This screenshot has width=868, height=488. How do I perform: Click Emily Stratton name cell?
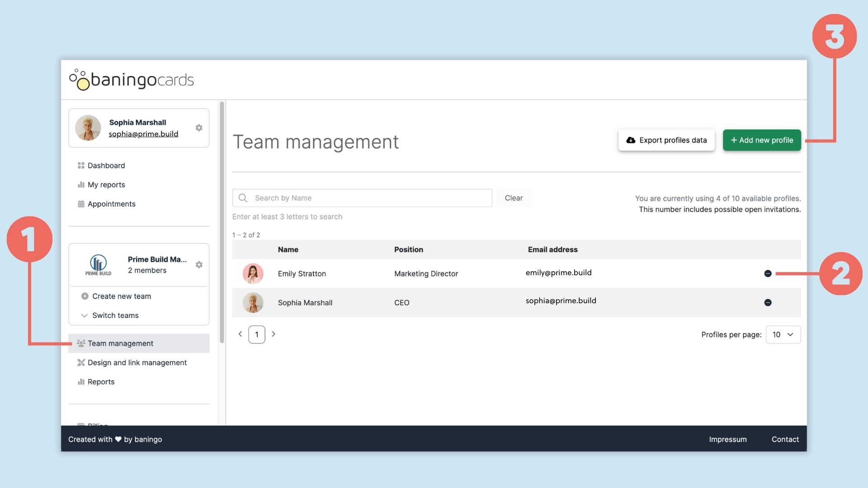[x=302, y=274]
